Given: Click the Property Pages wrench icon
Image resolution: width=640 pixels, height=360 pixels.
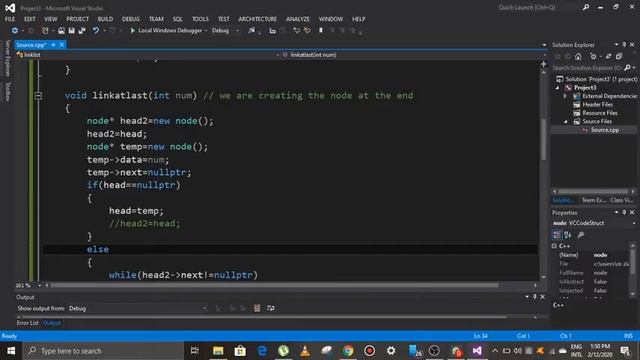Looking at the screenshot, I should point(581,235).
